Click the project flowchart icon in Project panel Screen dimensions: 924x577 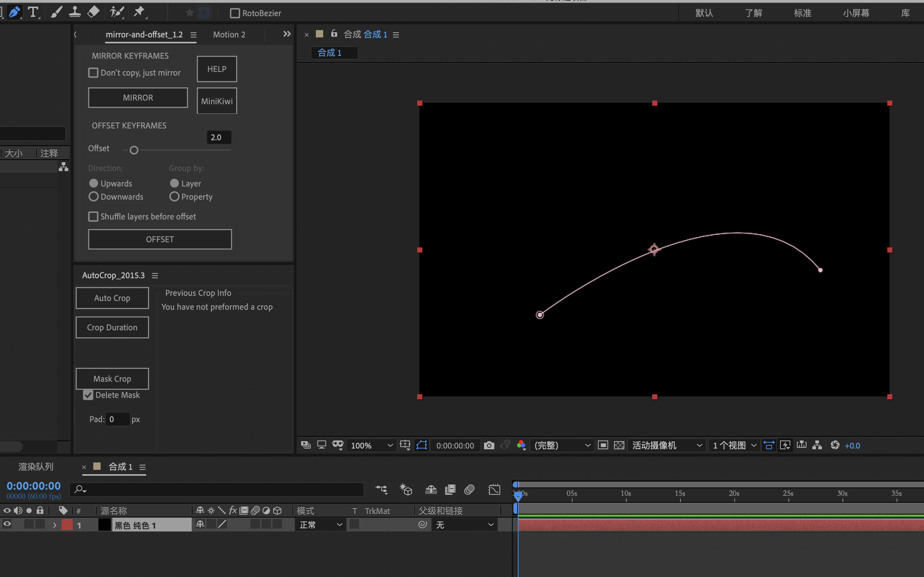click(64, 167)
